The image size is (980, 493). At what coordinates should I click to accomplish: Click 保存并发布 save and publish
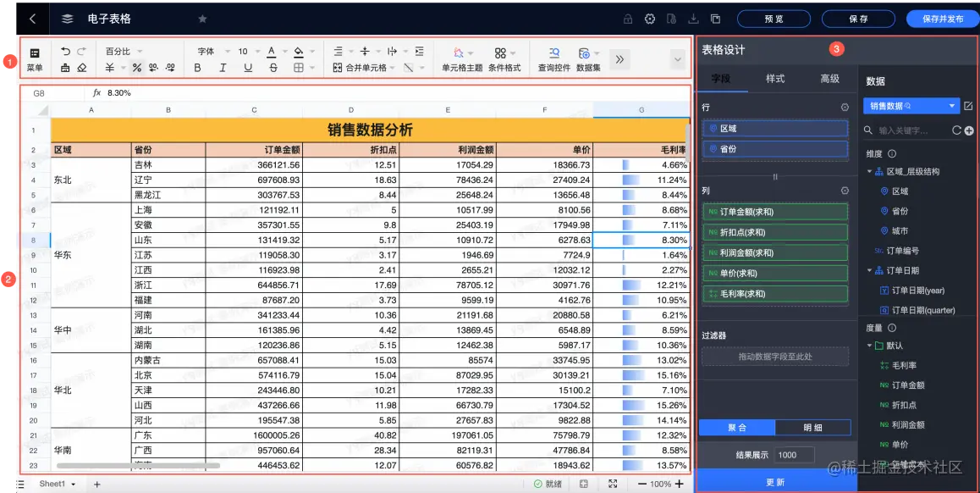click(943, 19)
